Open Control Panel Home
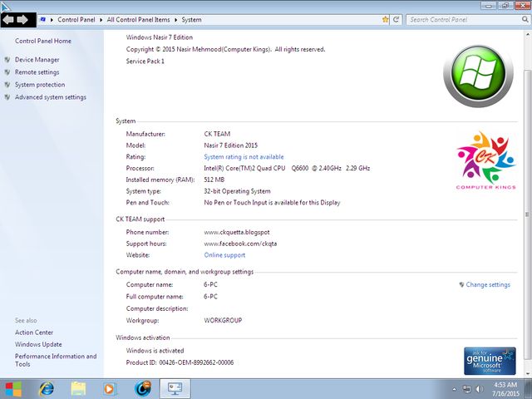The image size is (532, 399). click(43, 41)
